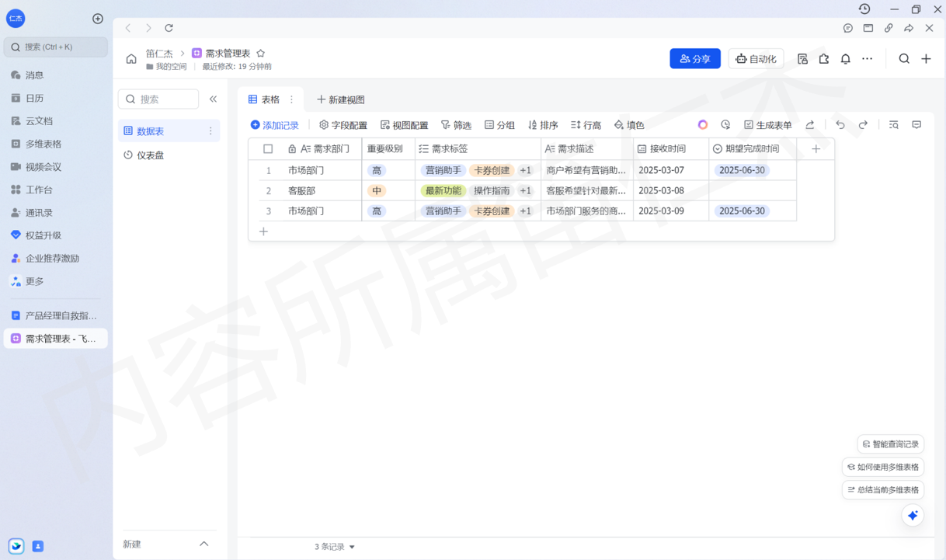946x560 pixels.
Task: Open the 表格 view options menu
Action: click(x=292, y=99)
